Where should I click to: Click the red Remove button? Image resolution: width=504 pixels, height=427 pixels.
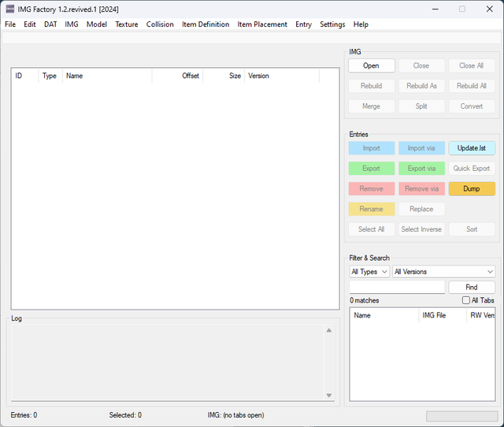pos(371,189)
